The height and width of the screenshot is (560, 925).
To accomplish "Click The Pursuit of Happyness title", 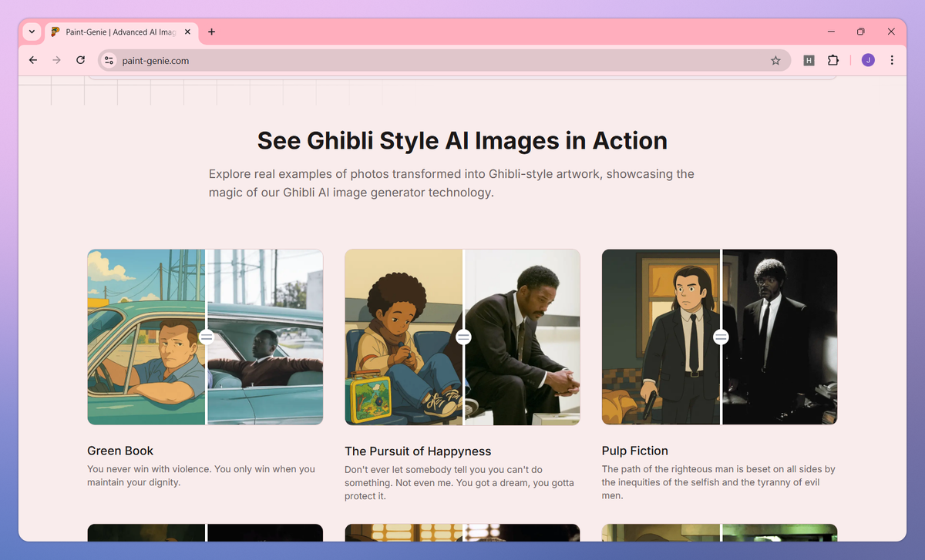I will tap(418, 451).
